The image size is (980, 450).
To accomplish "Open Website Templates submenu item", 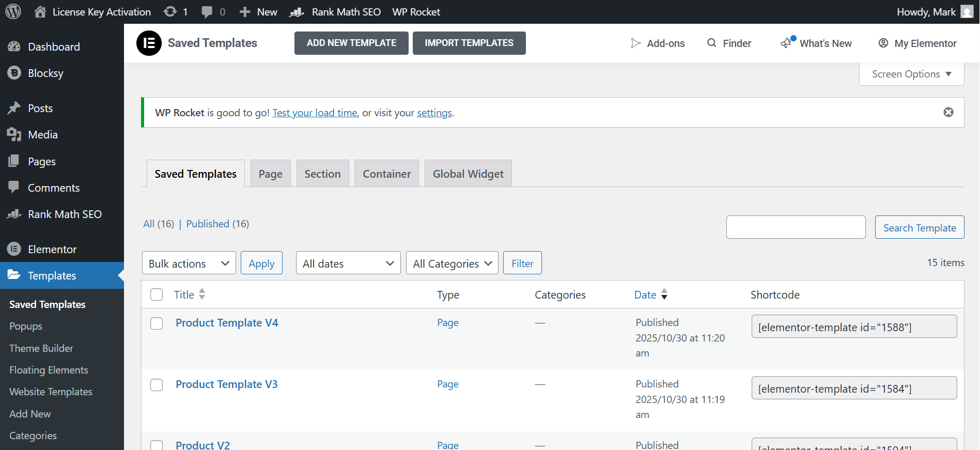I will (51, 392).
